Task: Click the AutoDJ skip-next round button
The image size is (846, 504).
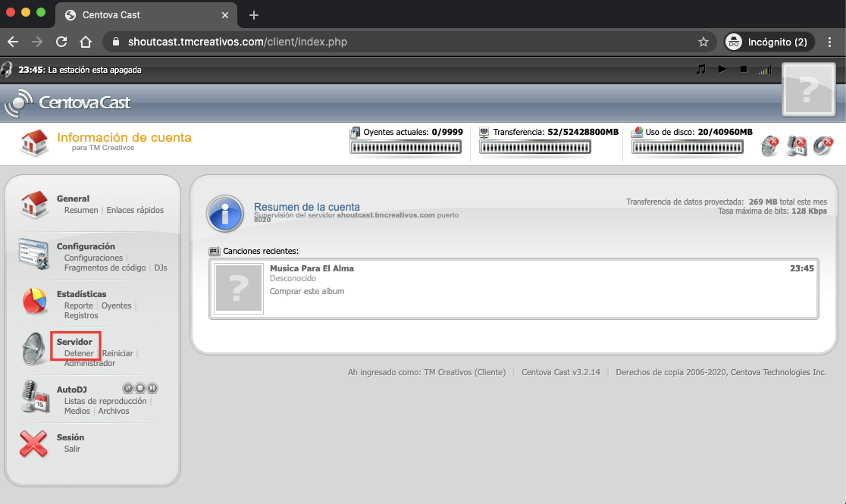Action: (152, 389)
